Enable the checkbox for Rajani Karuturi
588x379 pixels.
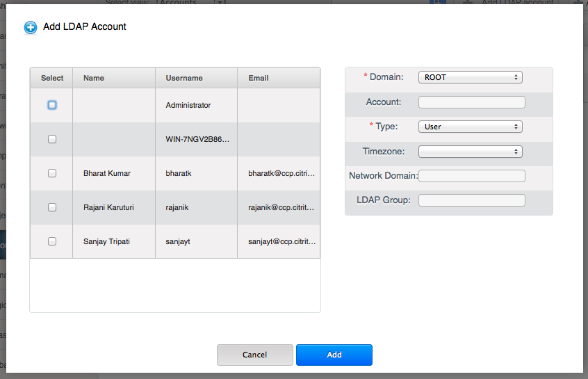pos(52,207)
